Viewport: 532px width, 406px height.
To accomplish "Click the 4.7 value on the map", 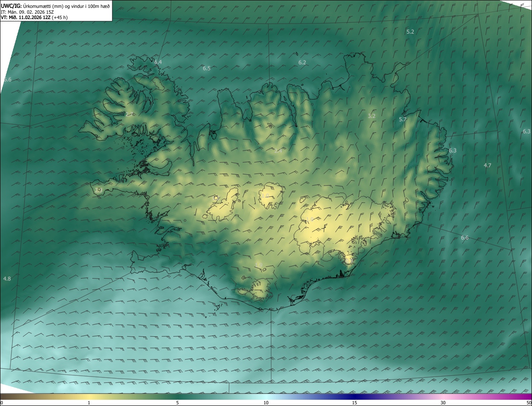I will 488,165.
